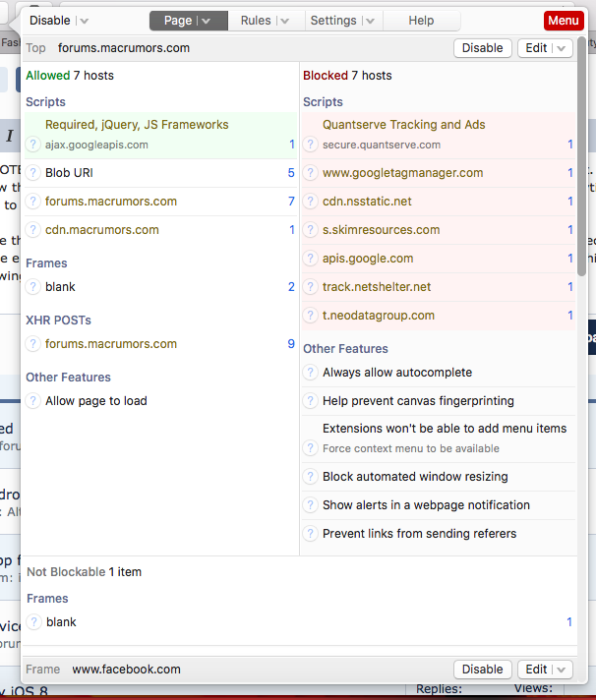The height and width of the screenshot is (700, 596).
Task: Click count 5 on Blob URI row
Action: click(291, 173)
